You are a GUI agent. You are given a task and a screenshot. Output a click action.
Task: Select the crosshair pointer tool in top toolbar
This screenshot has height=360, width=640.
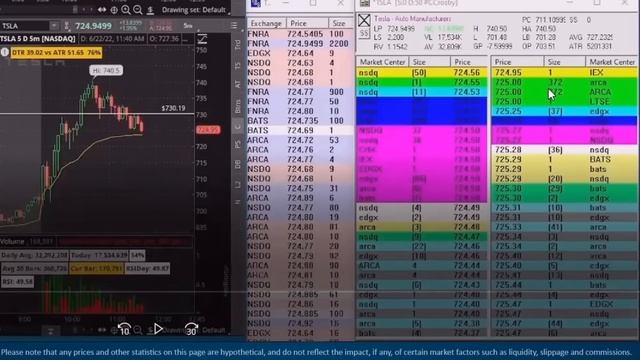(114, 9)
